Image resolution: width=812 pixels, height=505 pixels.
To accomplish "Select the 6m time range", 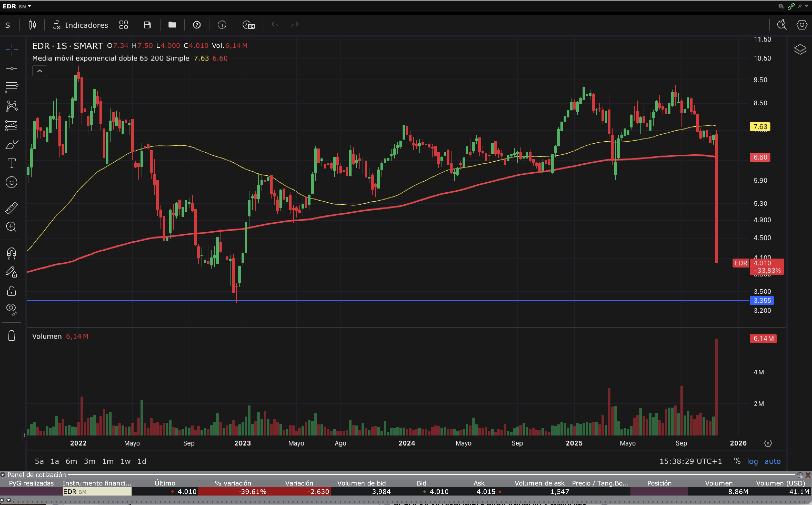I will [71, 461].
